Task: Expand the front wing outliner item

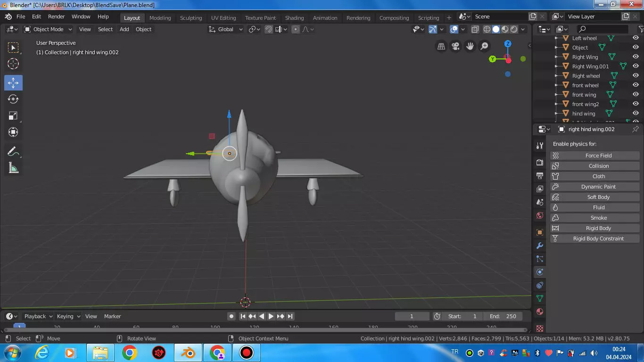Action: tap(556, 95)
